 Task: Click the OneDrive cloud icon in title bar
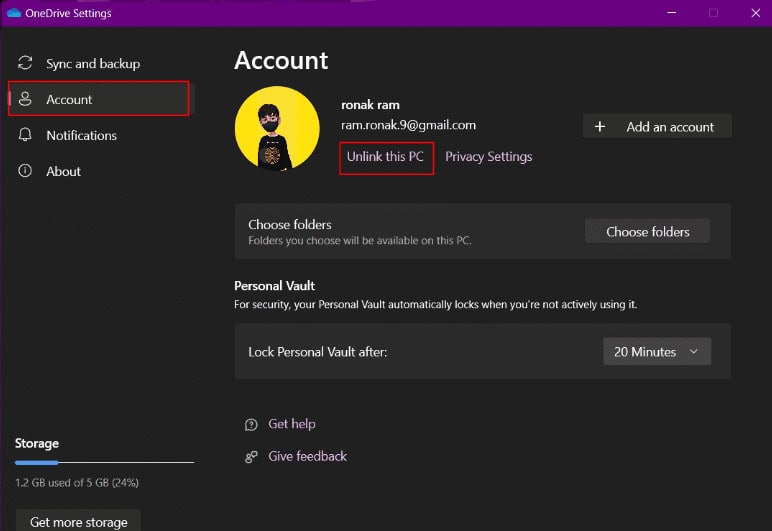click(14, 13)
